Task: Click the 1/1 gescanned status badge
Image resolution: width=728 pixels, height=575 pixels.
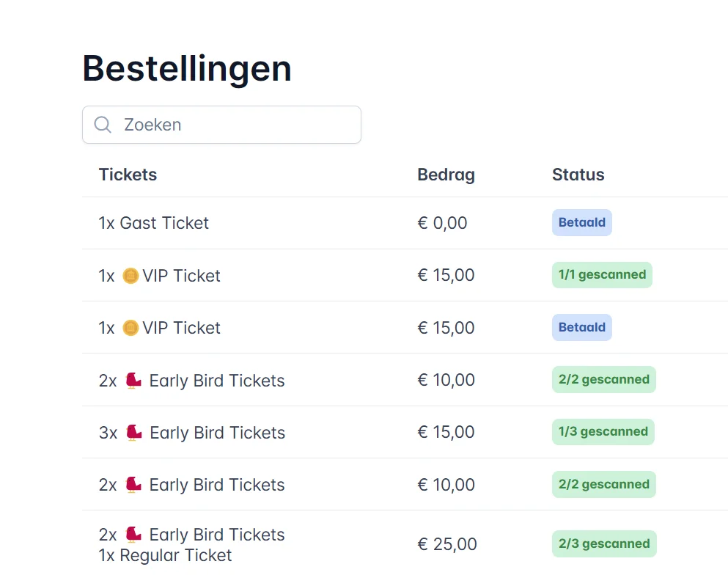Action: point(602,274)
